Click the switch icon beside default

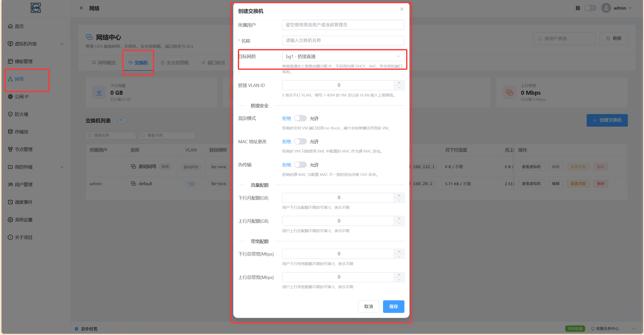(x=133, y=183)
